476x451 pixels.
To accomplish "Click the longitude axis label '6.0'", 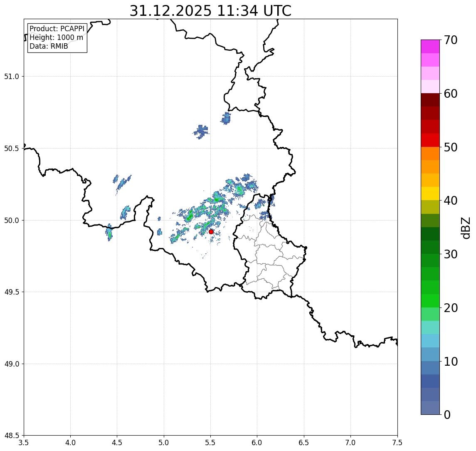I will (x=257, y=443).
